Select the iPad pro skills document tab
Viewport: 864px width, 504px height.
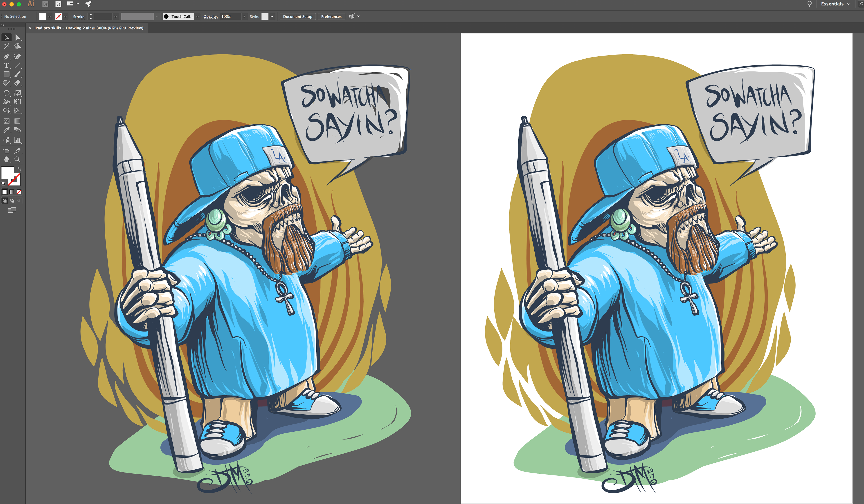88,28
